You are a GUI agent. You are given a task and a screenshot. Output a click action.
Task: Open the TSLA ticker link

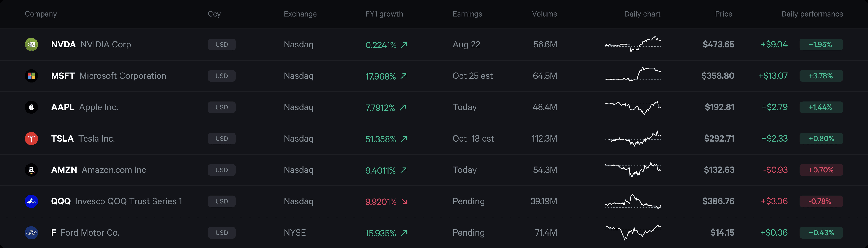pos(62,139)
